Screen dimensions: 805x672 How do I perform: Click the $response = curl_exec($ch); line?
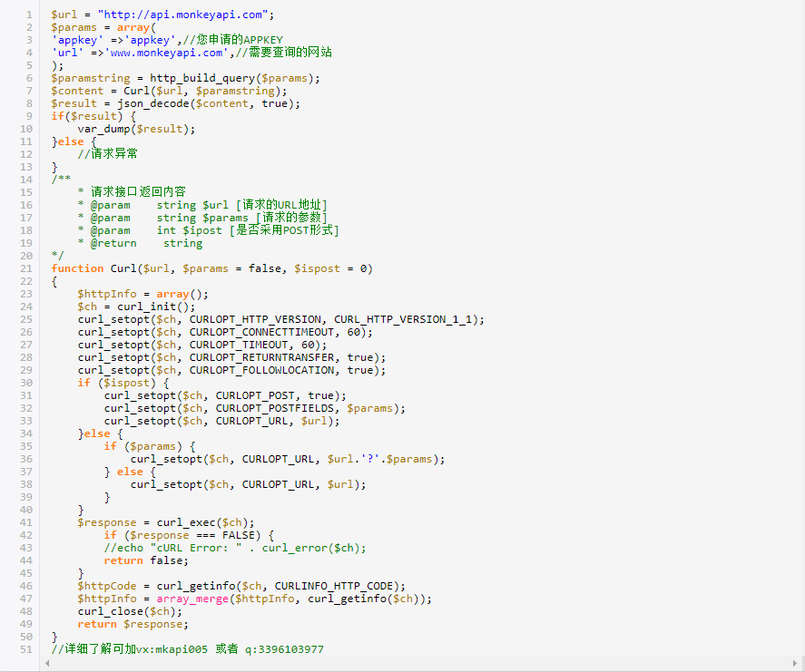tap(166, 522)
